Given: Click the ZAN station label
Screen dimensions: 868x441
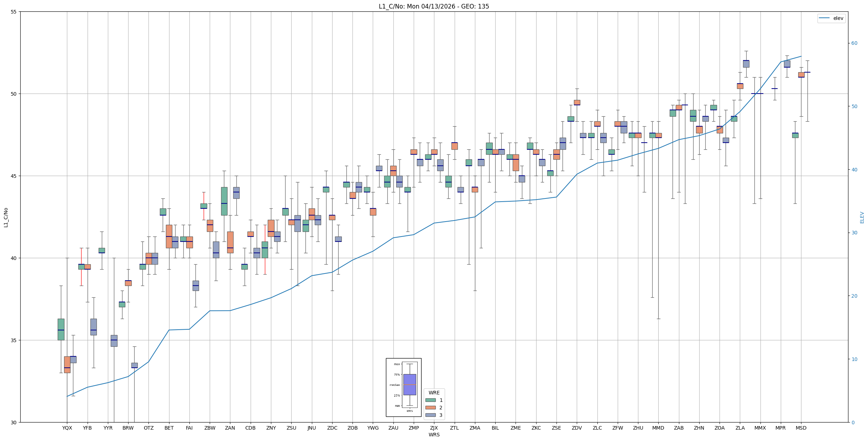Looking at the screenshot, I should click(x=230, y=428).
